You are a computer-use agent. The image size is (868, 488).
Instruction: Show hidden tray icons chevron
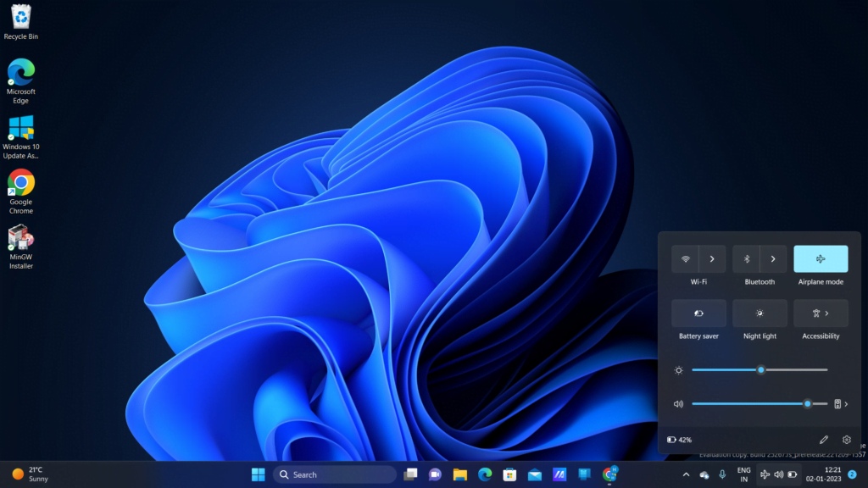686,474
